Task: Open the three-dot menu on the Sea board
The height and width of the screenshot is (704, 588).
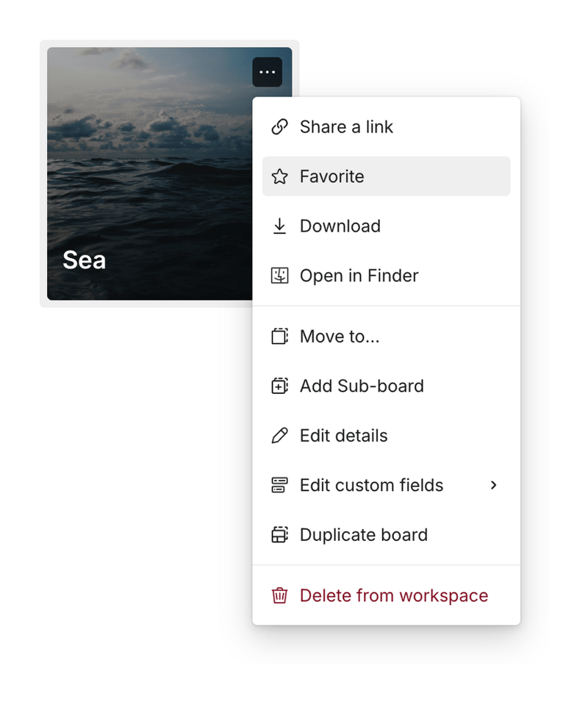Action: click(268, 71)
